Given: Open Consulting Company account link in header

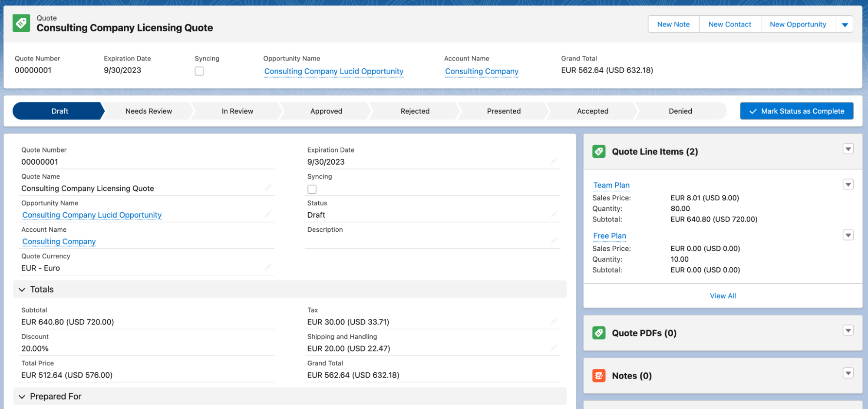Looking at the screenshot, I should (x=482, y=71).
